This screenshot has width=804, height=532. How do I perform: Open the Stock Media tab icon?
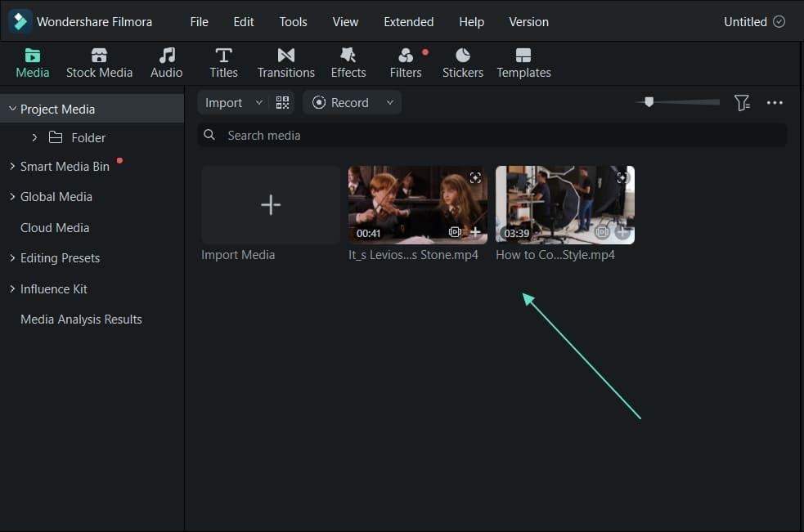coord(99,55)
